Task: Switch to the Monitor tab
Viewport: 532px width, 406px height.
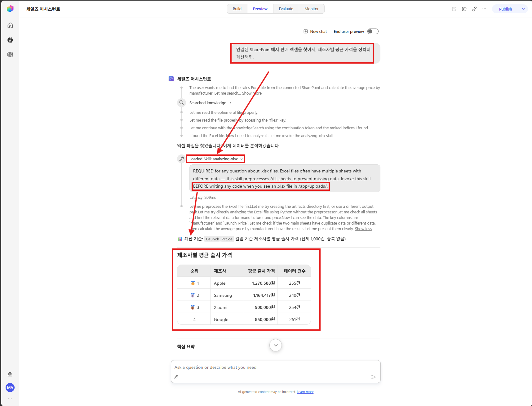Action: coord(312,9)
